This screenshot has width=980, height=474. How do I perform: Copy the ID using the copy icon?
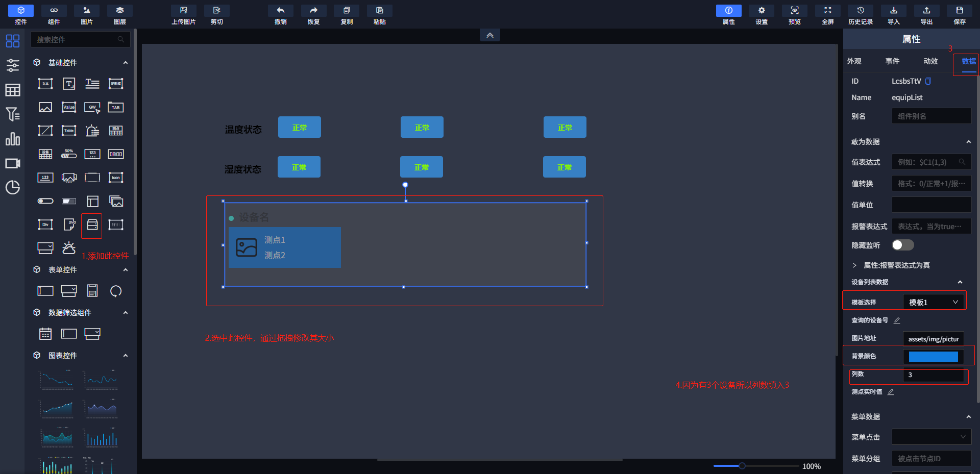point(928,81)
